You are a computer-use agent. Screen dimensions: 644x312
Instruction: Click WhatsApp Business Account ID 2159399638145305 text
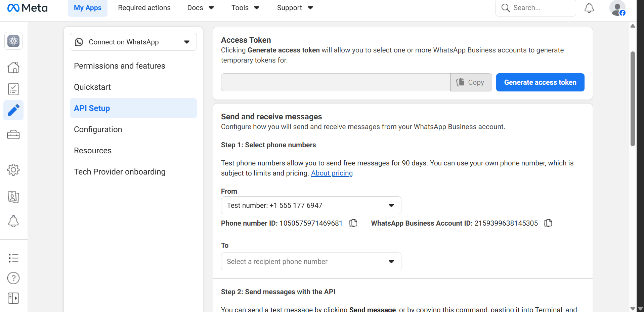[455, 223]
